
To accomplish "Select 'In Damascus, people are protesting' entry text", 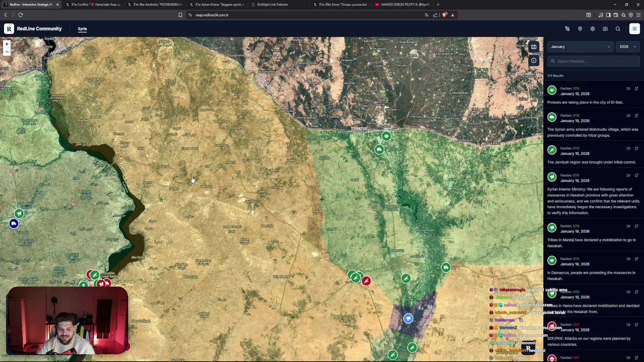I will point(591,276).
